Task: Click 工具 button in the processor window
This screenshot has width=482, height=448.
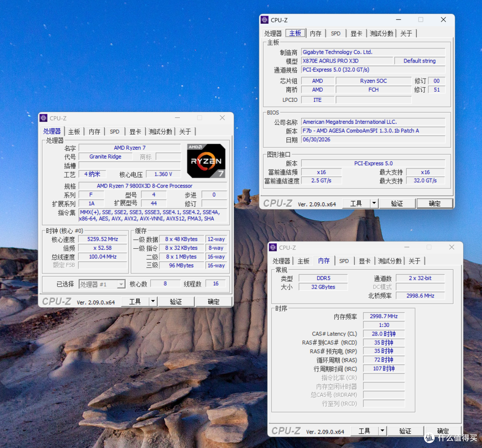Action: click(x=135, y=301)
